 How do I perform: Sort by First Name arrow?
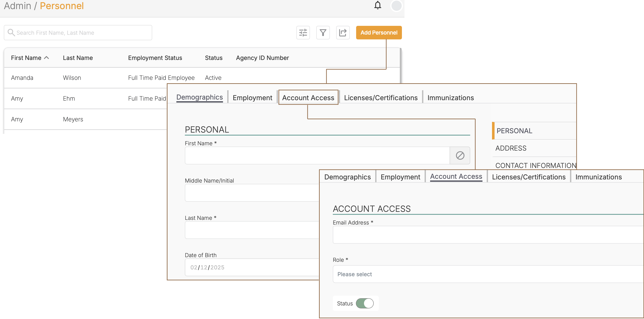(x=46, y=58)
